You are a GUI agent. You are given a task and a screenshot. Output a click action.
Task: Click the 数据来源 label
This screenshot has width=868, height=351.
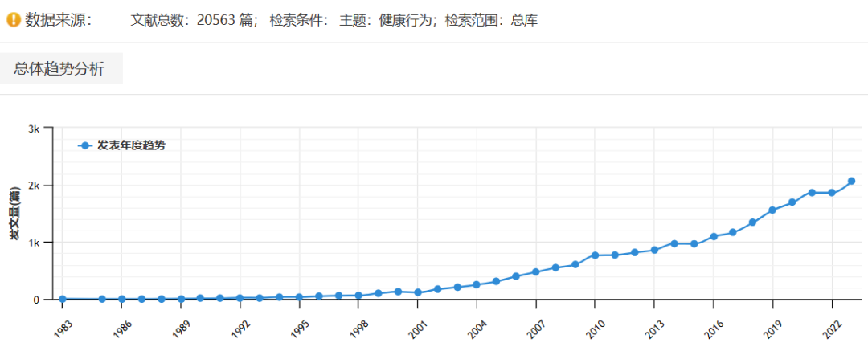click(58, 21)
